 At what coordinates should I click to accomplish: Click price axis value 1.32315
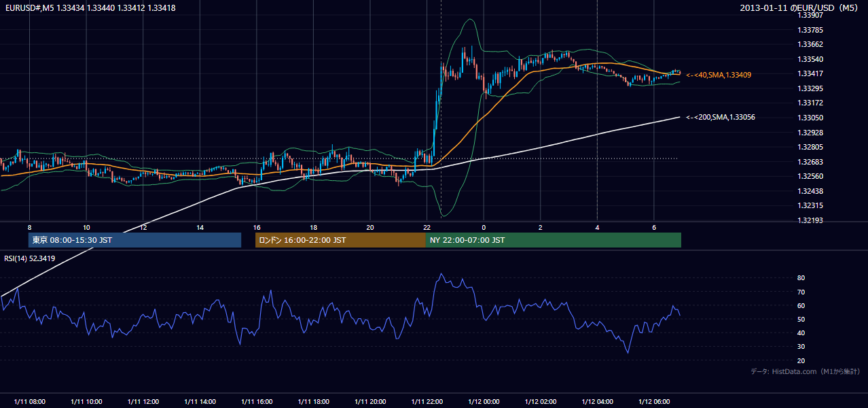(x=810, y=205)
